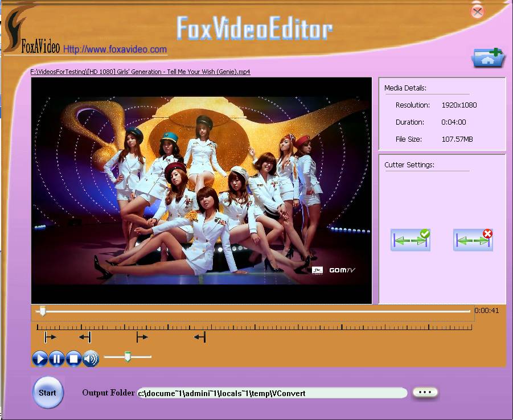Viewport: 513px width, 420px height.
Task: Close the FoxVideoEditor window
Action: (477, 13)
